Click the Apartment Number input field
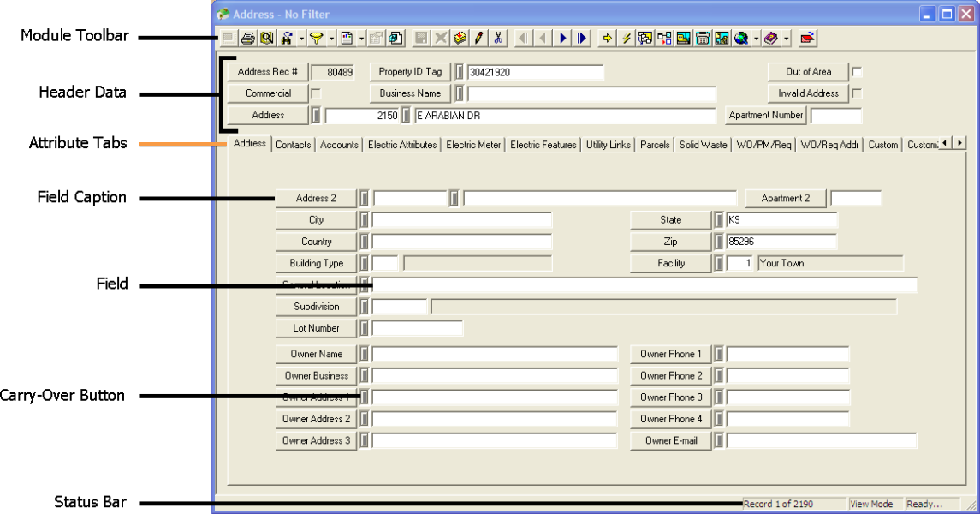This screenshot has width=980, height=514. coord(836,116)
